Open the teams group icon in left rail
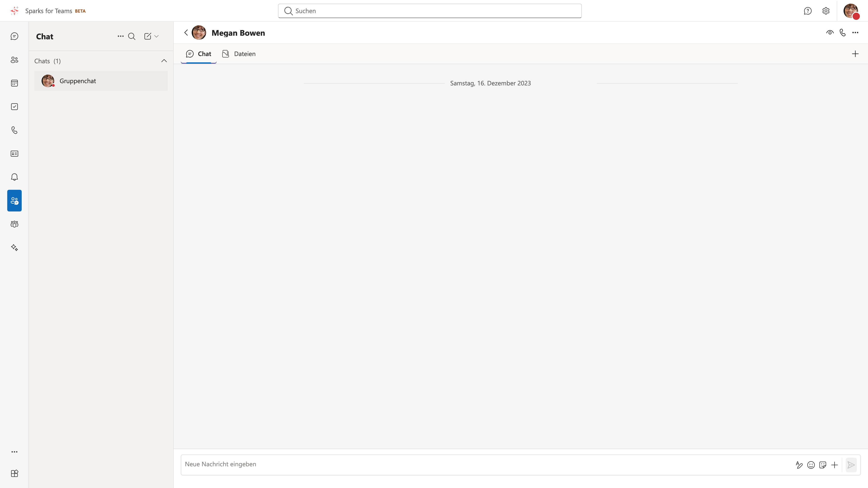This screenshot has width=868, height=488. click(14, 224)
